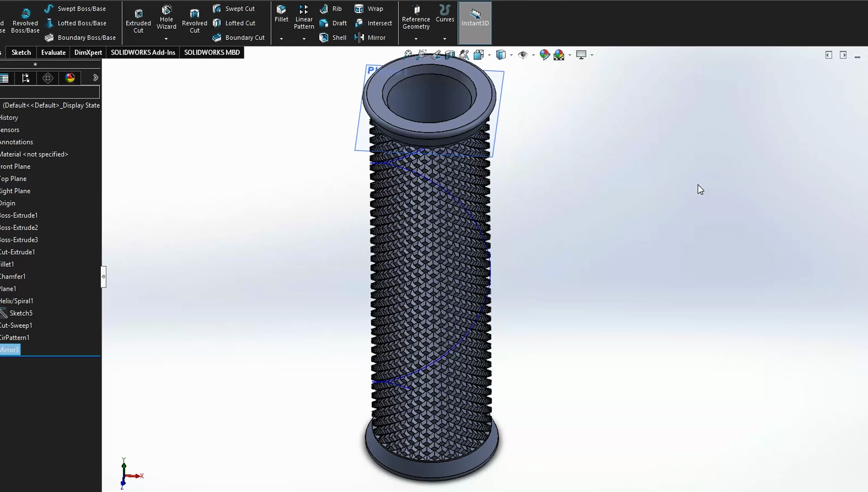The width and height of the screenshot is (868, 492).
Task: Open the SOLIDWORKS Add-Ins tab
Action: tap(142, 52)
